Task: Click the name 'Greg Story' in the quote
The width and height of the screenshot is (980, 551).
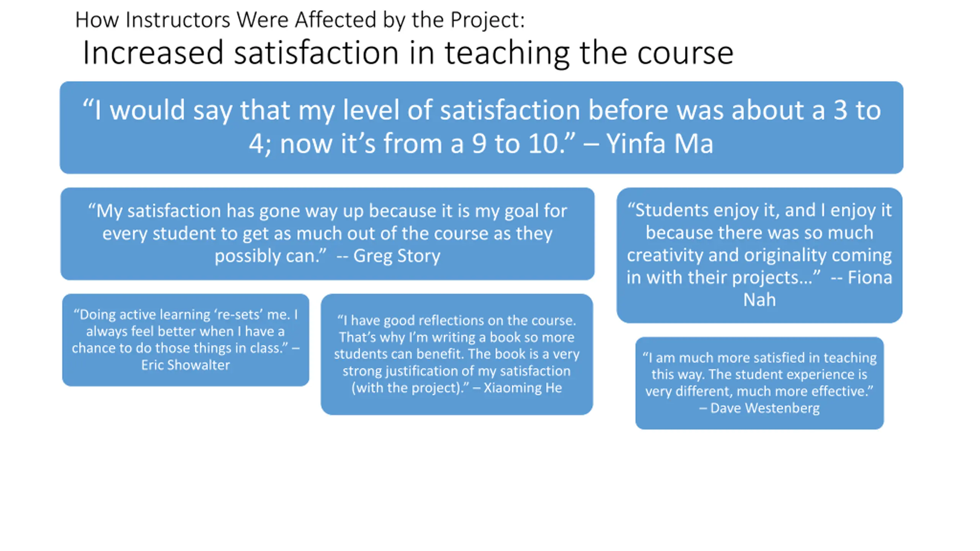Action: pos(396,256)
